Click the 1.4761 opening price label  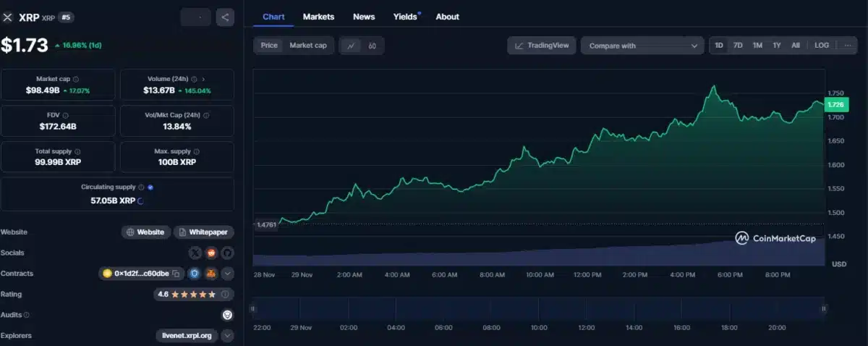[x=266, y=225]
